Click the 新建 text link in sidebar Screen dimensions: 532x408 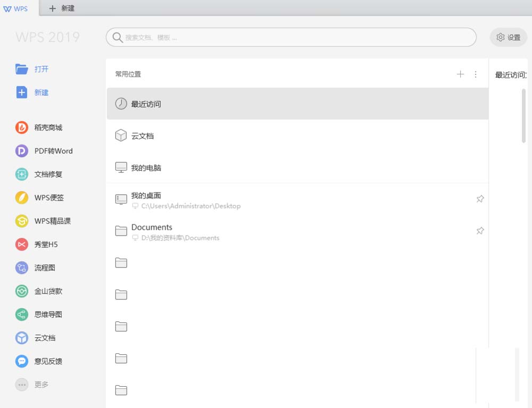point(41,93)
